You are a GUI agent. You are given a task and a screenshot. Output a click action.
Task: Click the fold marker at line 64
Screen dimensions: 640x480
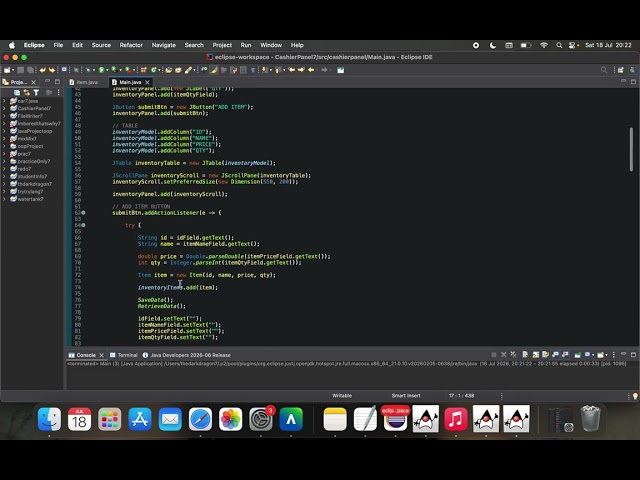pos(83,225)
